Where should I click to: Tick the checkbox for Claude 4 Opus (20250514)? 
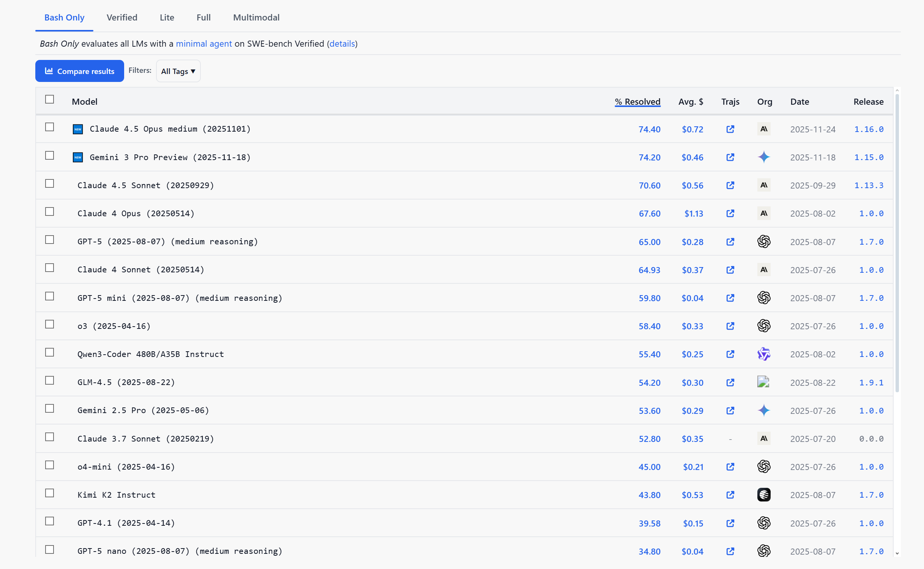50,212
